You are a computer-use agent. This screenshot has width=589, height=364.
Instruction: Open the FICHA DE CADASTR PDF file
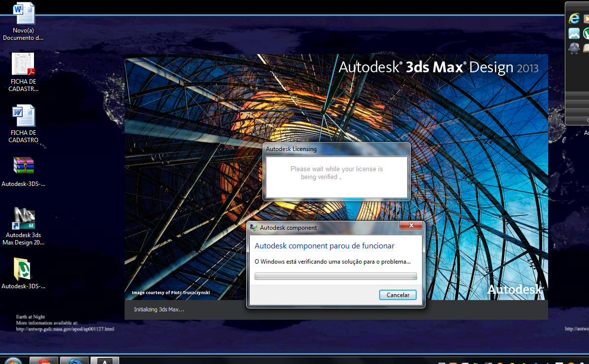coord(23,64)
